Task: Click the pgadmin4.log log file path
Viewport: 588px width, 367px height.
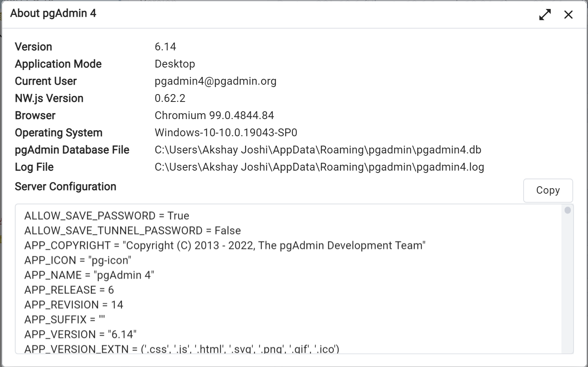Action: pyautogui.click(x=319, y=167)
